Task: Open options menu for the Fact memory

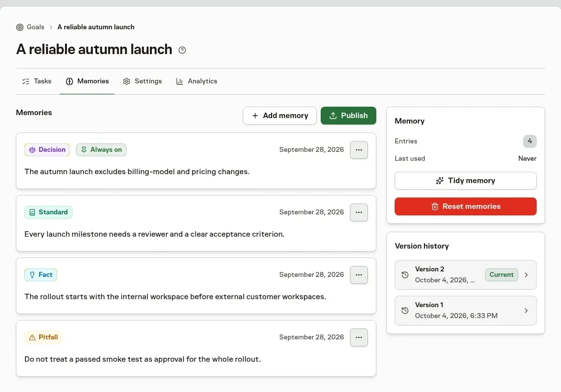Action: [359, 275]
